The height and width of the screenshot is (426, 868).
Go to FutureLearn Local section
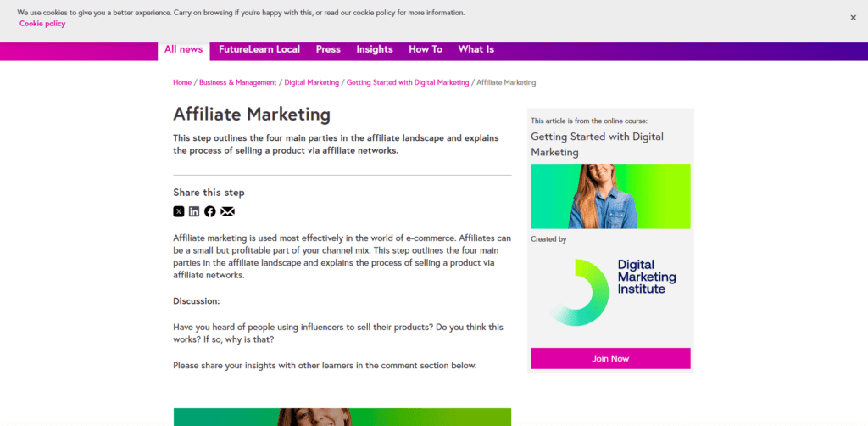click(259, 49)
